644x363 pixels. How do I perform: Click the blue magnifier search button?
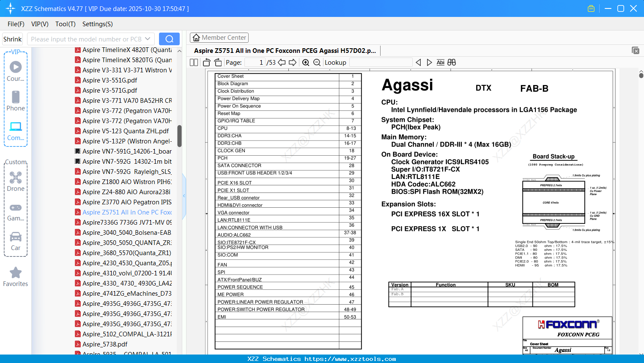tap(169, 39)
